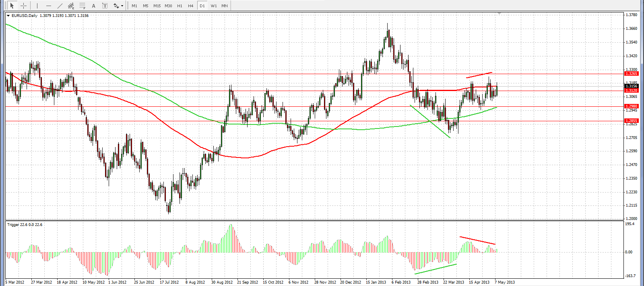Click the Arrows objects tool icon

point(116,6)
